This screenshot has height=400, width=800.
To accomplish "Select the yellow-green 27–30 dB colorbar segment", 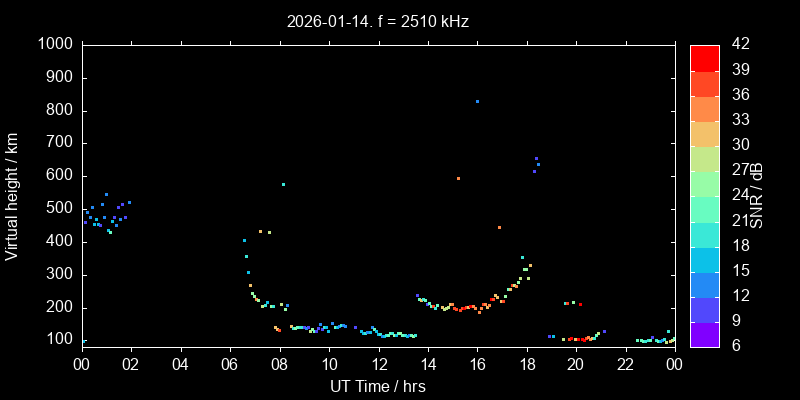I will point(705,158).
